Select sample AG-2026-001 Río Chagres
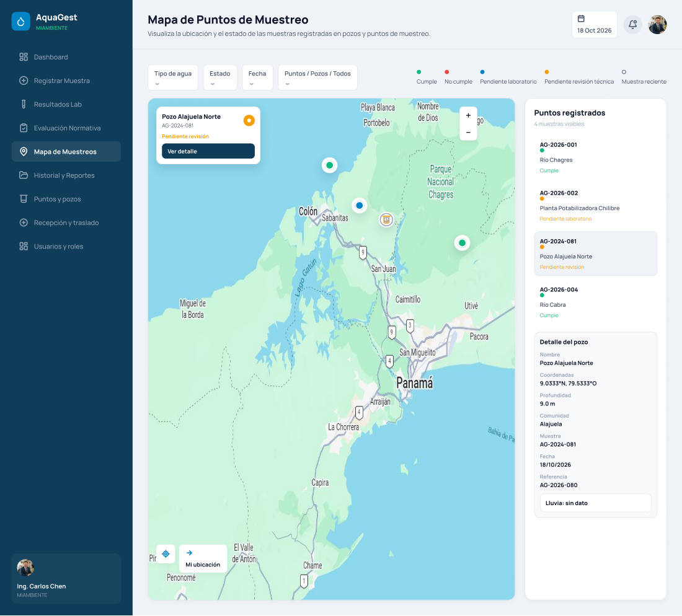Viewport: 682px width, 616px height. click(x=595, y=157)
